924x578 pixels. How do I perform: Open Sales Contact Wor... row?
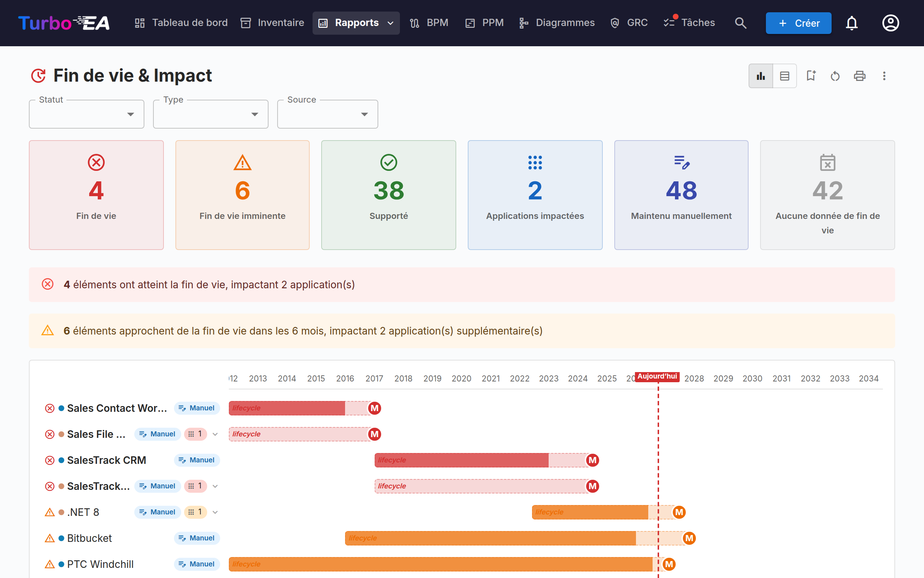coord(117,408)
